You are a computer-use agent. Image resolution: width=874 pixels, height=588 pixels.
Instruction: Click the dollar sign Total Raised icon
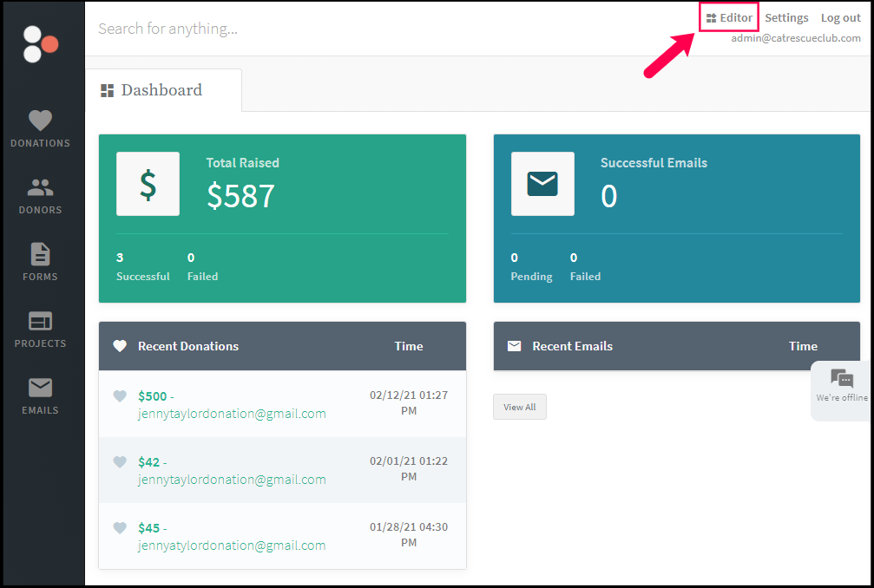click(148, 184)
